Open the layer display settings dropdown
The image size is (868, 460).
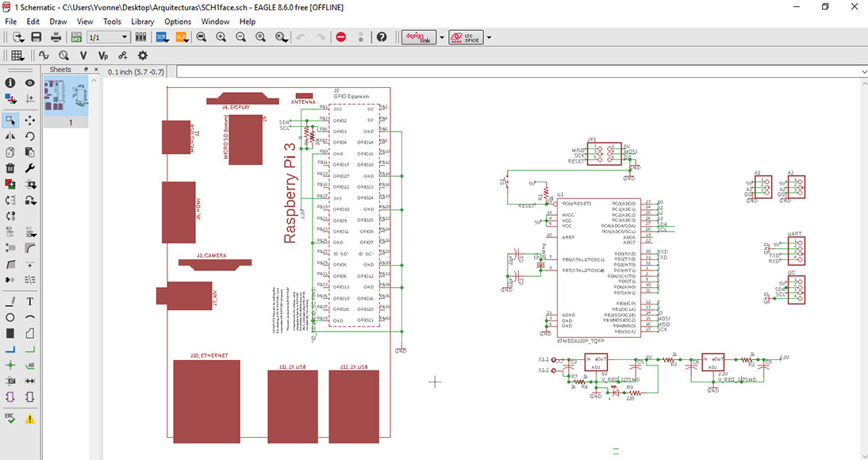click(10, 98)
